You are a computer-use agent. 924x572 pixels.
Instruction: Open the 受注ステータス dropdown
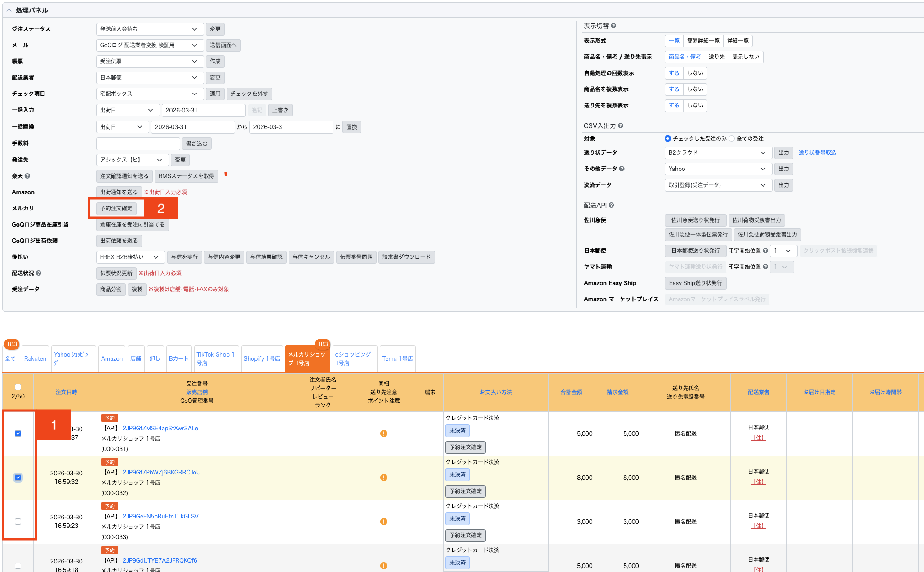(150, 29)
